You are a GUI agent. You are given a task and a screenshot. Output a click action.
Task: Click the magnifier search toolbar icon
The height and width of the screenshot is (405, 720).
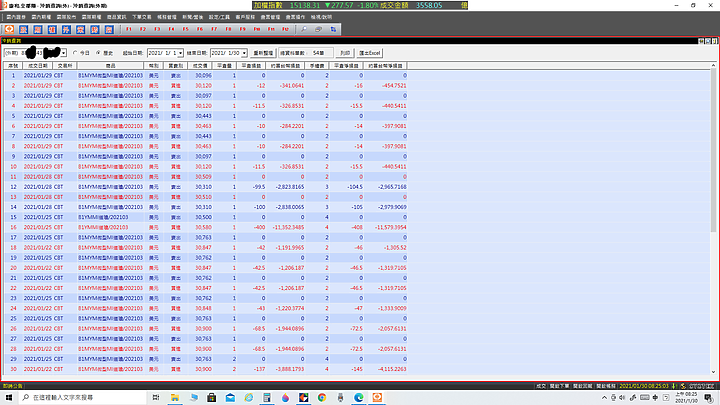tap(304, 29)
